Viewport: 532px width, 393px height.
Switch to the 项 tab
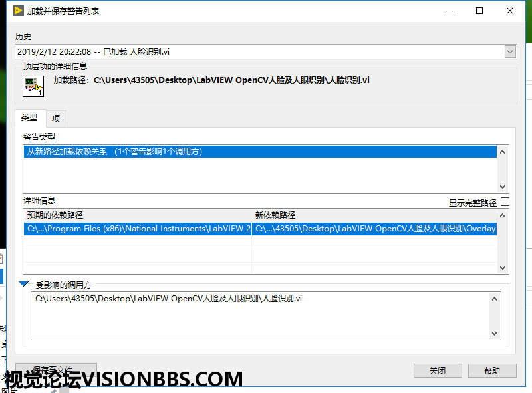click(56, 118)
